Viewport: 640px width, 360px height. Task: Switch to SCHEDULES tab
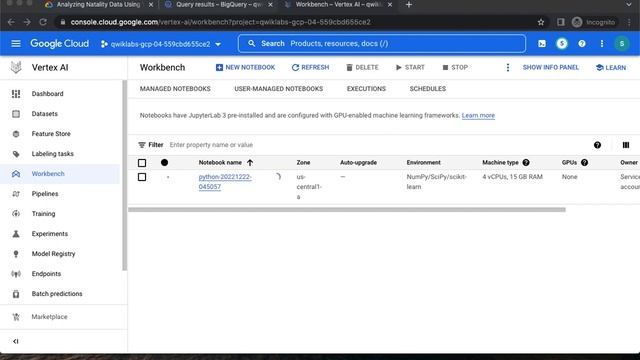(x=428, y=89)
